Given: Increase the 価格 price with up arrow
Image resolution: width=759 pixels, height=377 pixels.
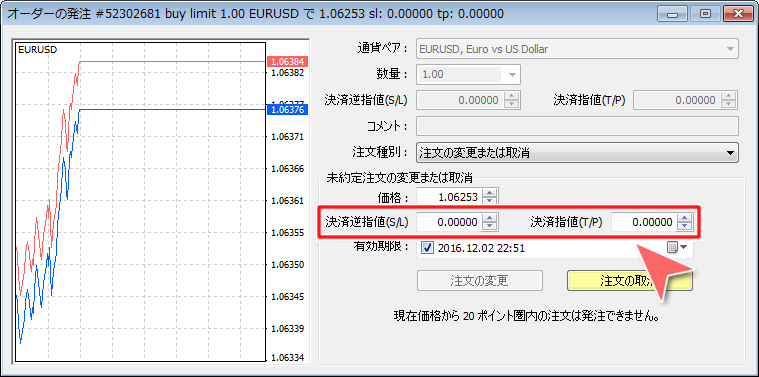Looking at the screenshot, I should [x=490, y=193].
